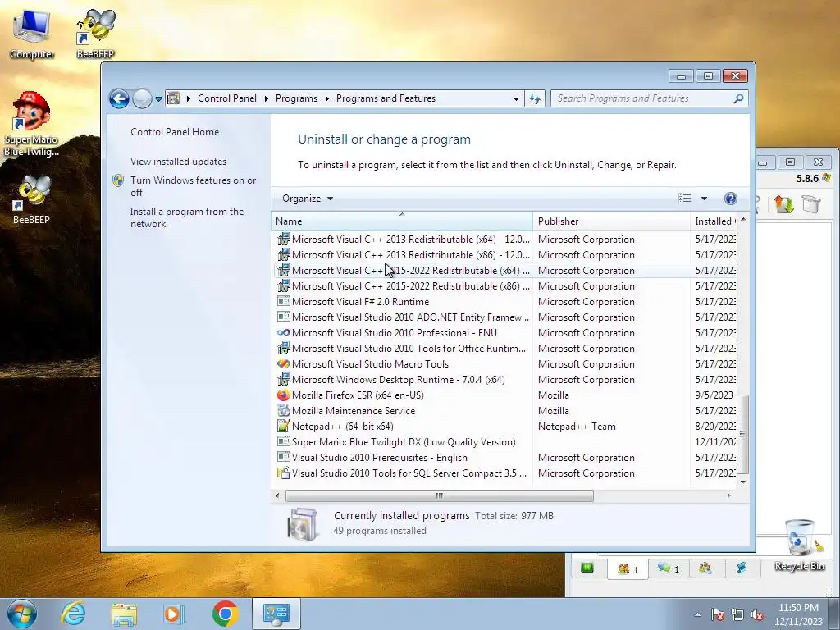Click Programs in the breadcrumb

point(296,98)
